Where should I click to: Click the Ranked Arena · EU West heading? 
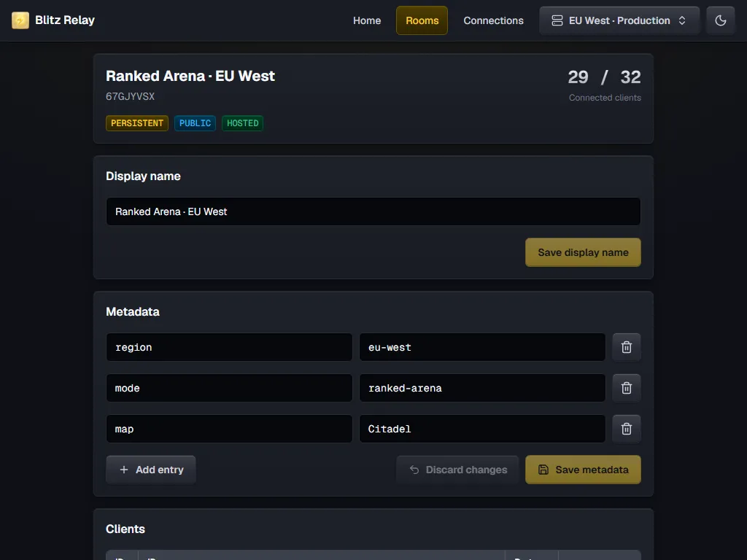click(x=190, y=76)
